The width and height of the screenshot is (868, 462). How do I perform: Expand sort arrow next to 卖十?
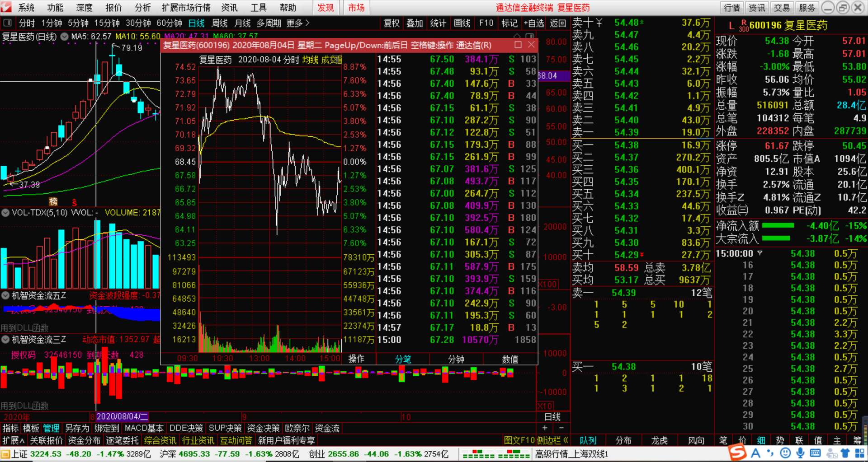(x=599, y=23)
